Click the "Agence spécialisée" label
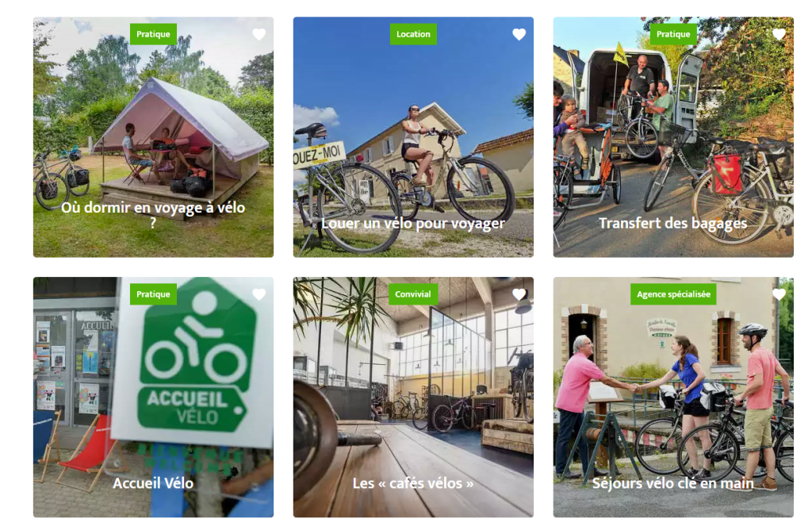This screenshot has width=812, height=526. coord(673,294)
